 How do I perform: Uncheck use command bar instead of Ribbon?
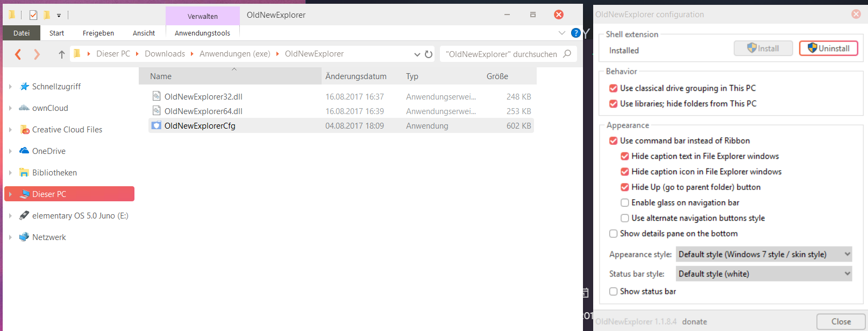click(613, 141)
